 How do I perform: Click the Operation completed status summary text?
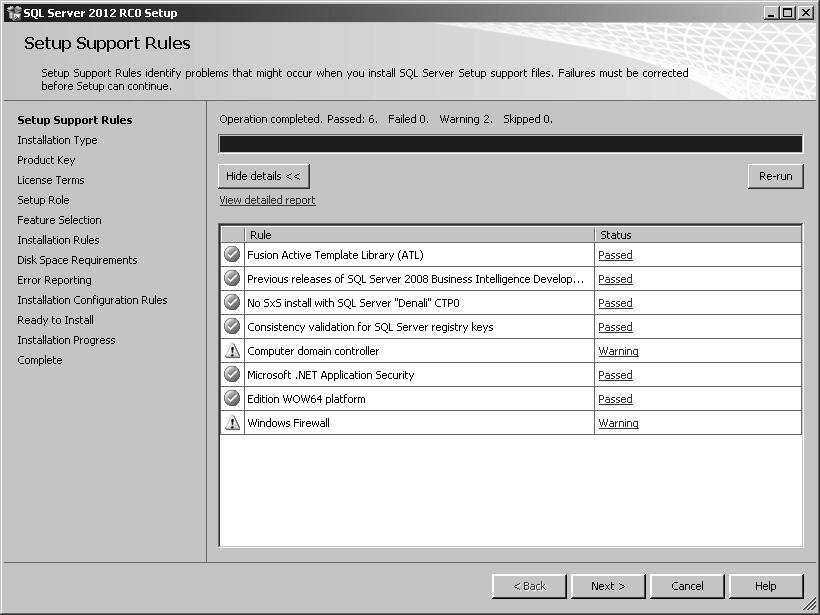tap(386, 119)
